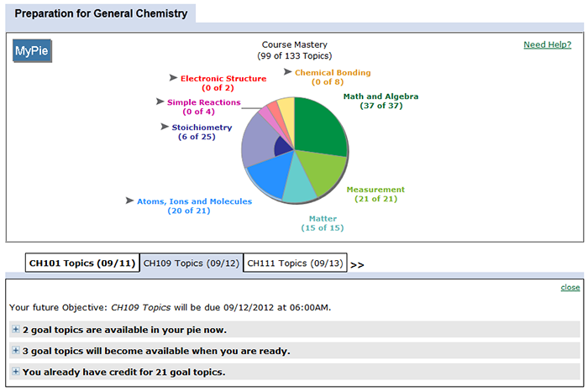
Task: Switch to the CH101 Topics (09/11) tab
Action: pyautogui.click(x=81, y=263)
